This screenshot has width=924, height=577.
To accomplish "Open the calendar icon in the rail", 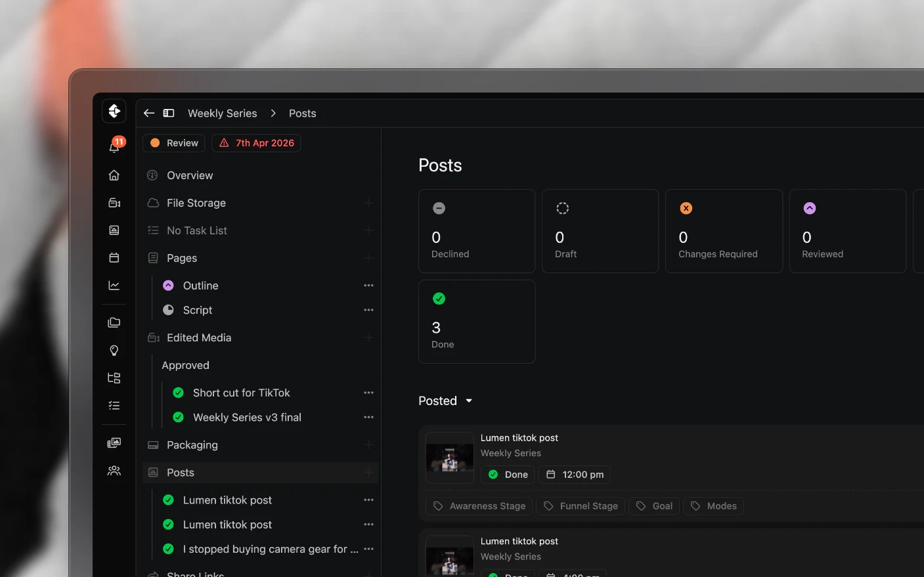I will tap(114, 258).
